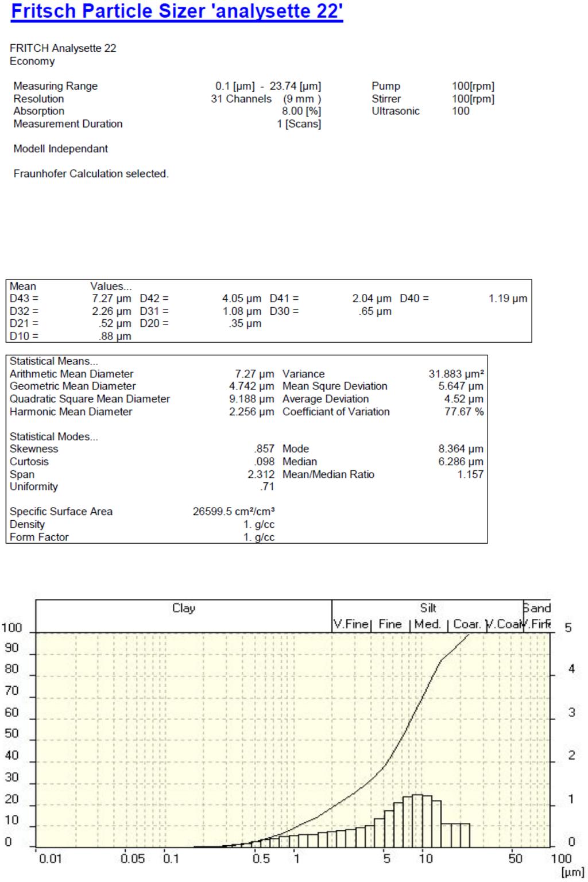Click the "Coefficiant of Variation" label
The height and width of the screenshot is (882, 588).
click(x=336, y=412)
